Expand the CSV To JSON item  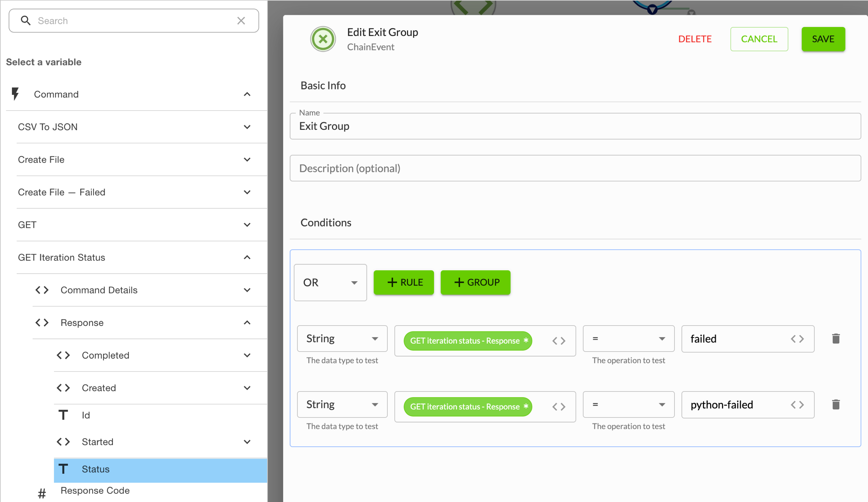tap(247, 127)
